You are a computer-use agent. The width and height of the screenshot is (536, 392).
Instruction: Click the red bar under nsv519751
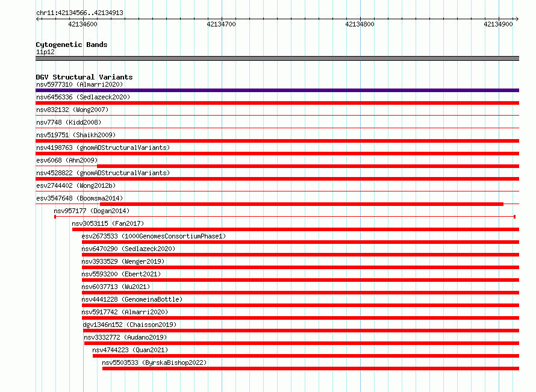point(277,141)
